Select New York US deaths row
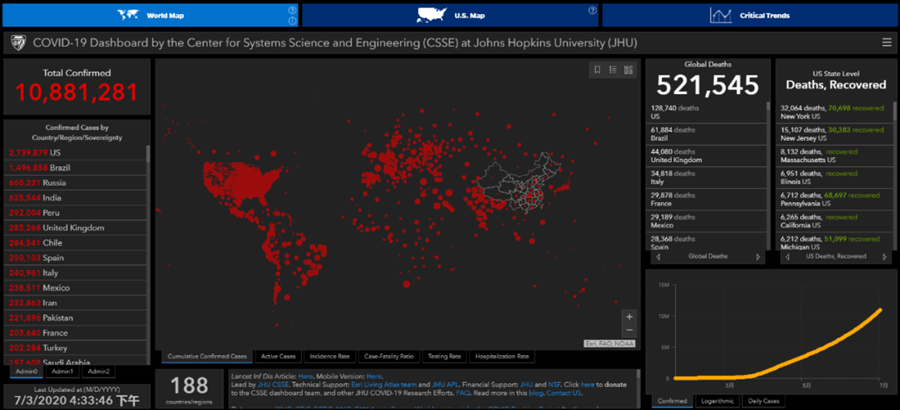 [x=835, y=112]
